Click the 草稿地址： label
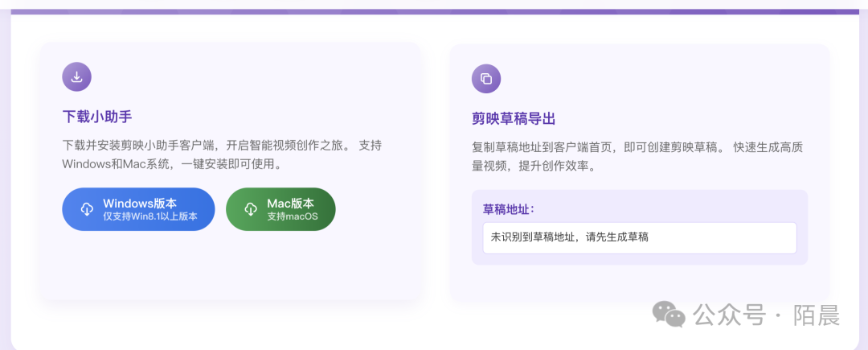This screenshot has width=868, height=350. (x=508, y=209)
